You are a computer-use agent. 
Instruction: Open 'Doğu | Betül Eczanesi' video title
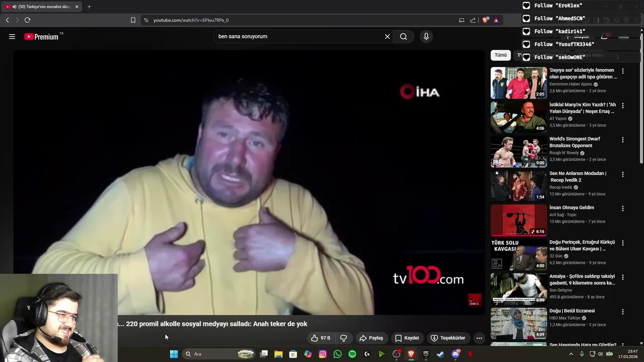pos(572,311)
